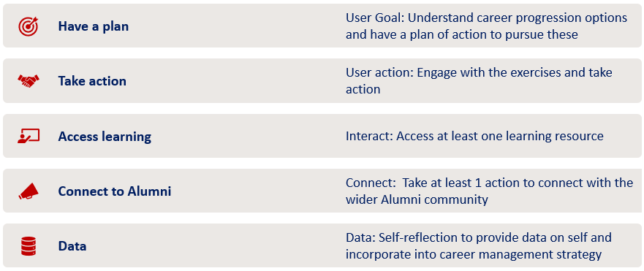Click the red target icon beside Have a plan

29,26
